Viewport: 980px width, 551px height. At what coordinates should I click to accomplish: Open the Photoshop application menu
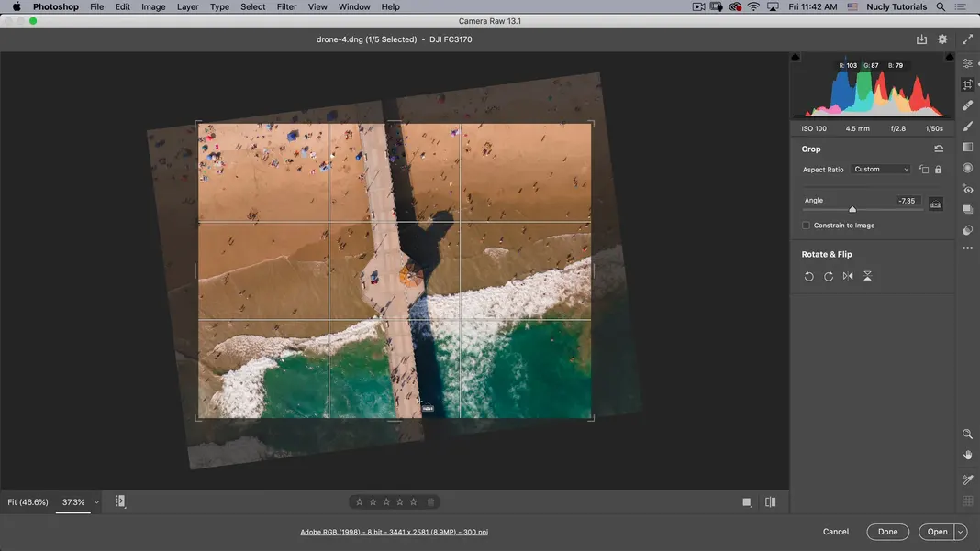point(56,6)
